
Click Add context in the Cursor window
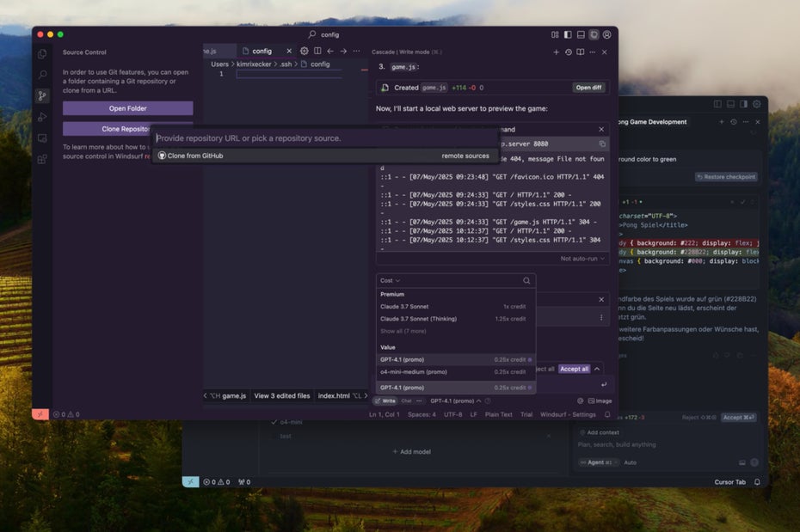pos(600,432)
